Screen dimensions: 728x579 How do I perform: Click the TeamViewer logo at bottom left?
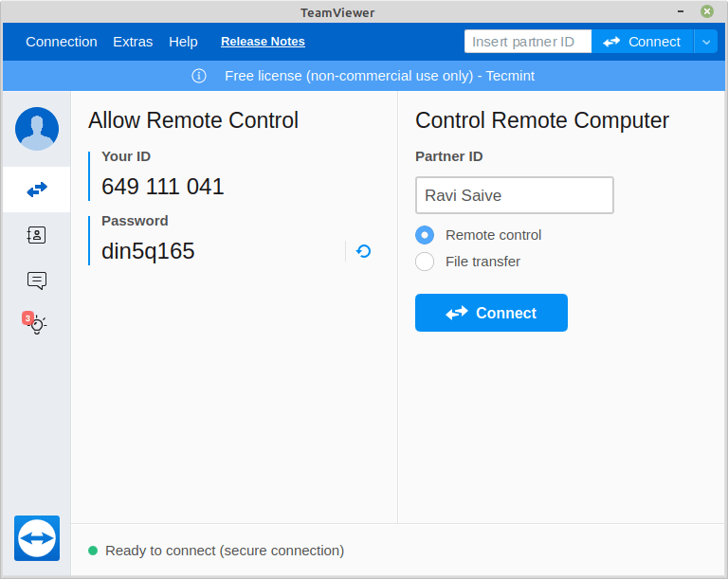(37, 538)
